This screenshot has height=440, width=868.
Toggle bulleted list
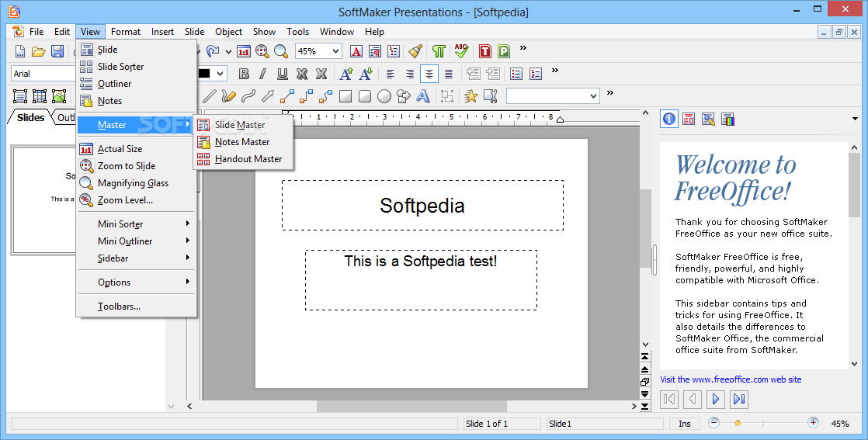point(516,74)
